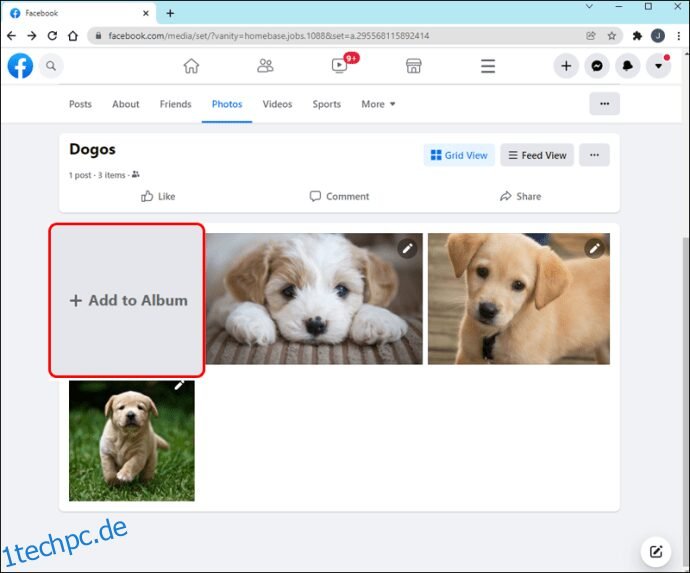
Task: Click the Chrome tab search chevron
Action: [589, 7]
